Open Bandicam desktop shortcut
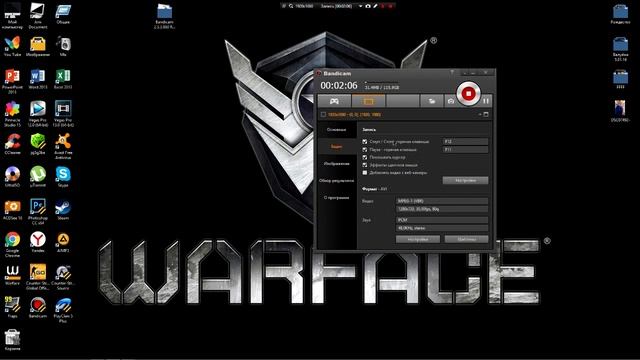The image size is (640, 360). pyautogui.click(x=38, y=307)
